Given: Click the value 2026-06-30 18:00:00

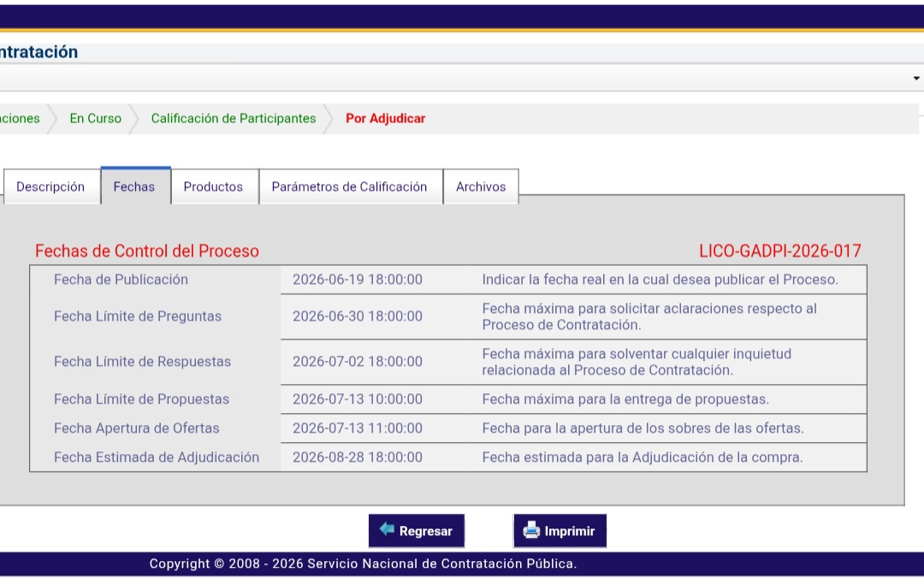Looking at the screenshot, I should pyautogui.click(x=357, y=316).
